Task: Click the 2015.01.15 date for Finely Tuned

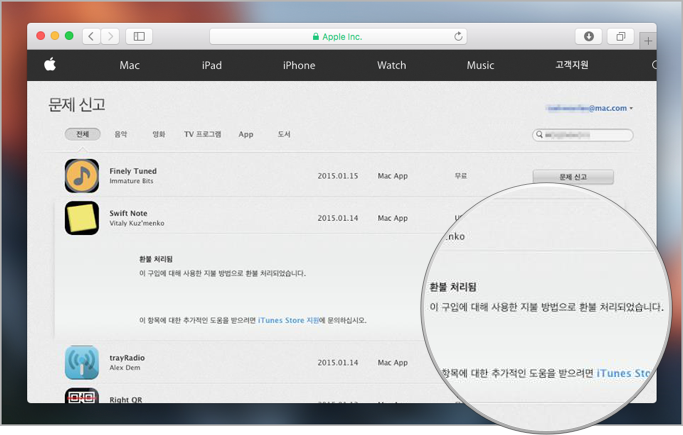Action: coord(338,176)
